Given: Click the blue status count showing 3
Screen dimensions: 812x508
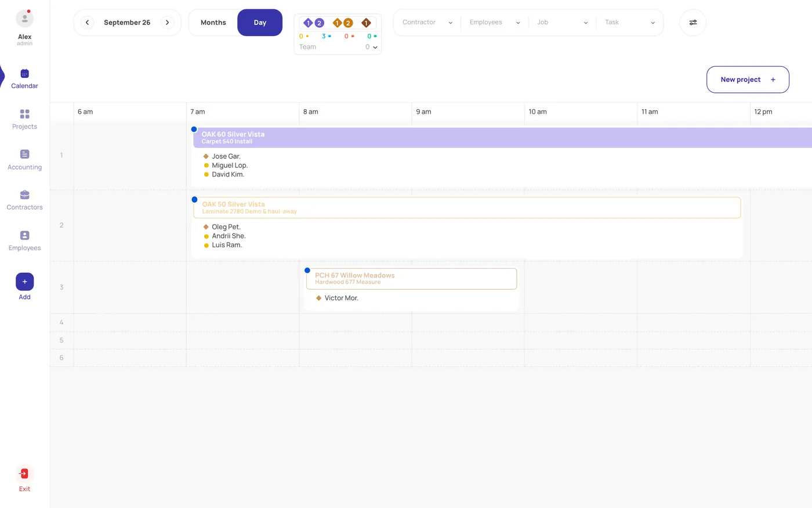Looking at the screenshot, I should [x=327, y=37].
